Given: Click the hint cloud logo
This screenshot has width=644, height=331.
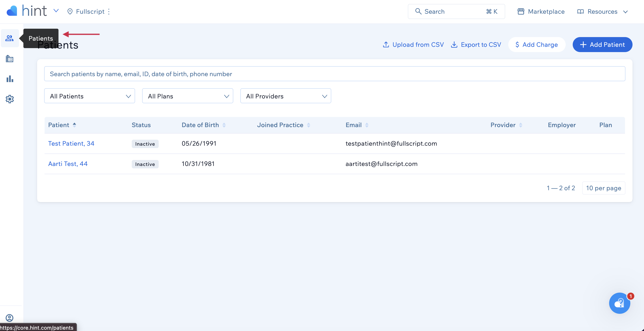Looking at the screenshot, I should tap(12, 11).
